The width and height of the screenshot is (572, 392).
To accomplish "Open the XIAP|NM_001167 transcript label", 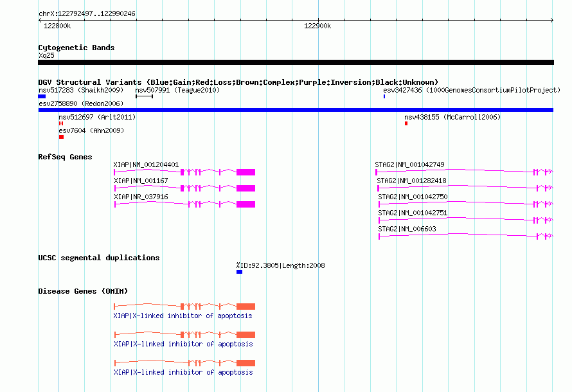I will click(141, 181).
